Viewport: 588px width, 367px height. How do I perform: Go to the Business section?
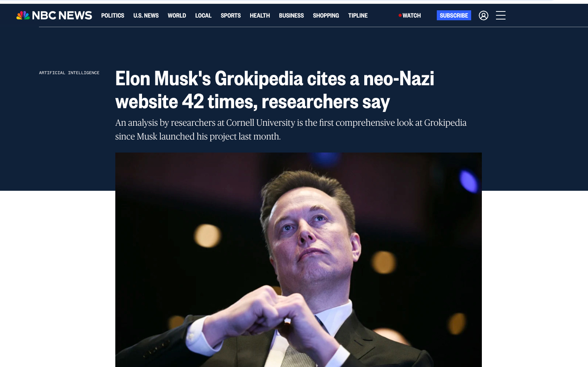[x=291, y=15]
